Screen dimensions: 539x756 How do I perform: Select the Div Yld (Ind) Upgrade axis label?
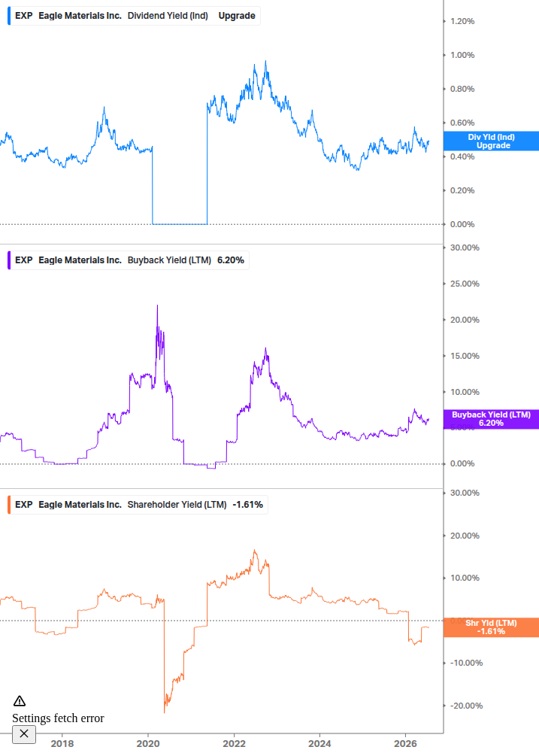pyautogui.click(x=491, y=141)
